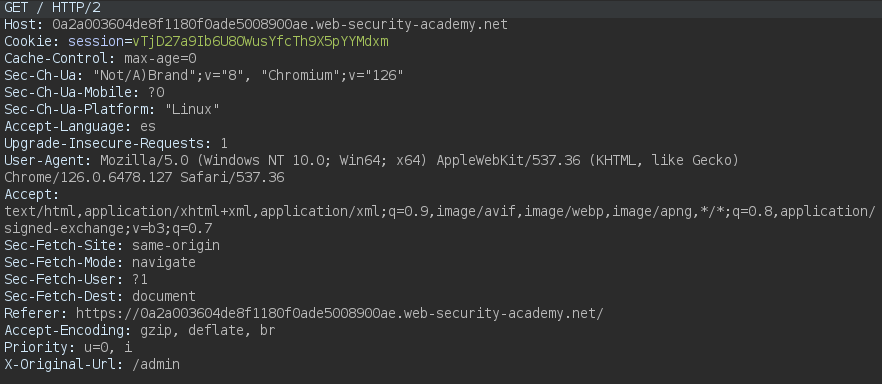Click the Sec-Ch-Ua header value

coord(248,75)
